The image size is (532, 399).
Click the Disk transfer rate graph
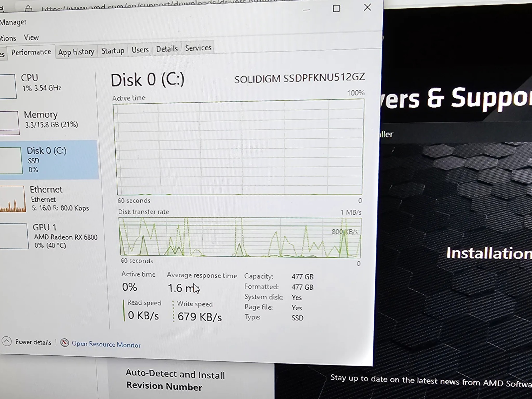pyautogui.click(x=240, y=237)
